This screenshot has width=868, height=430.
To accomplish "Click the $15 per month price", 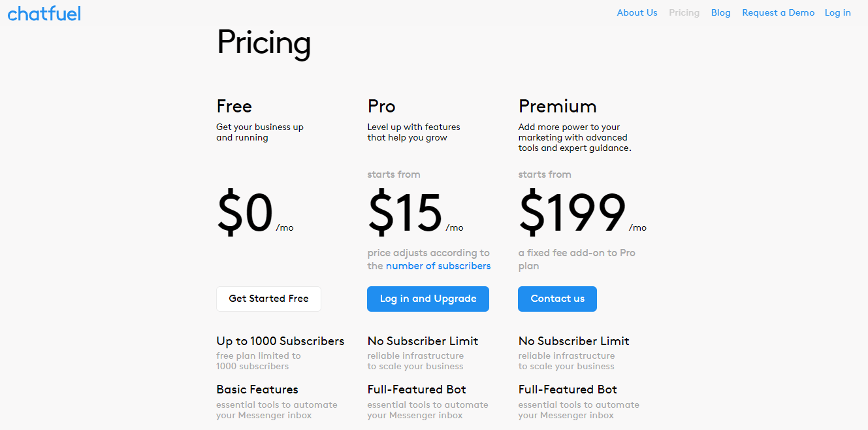I will 415,214.
